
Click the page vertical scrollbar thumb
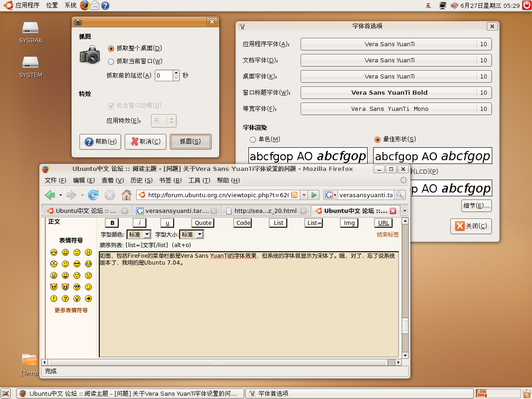(405, 326)
